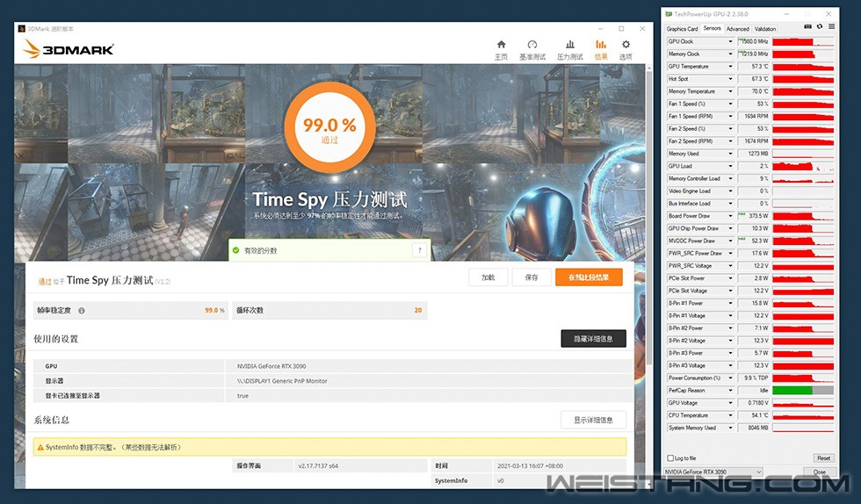The height and width of the screenshot is (504, 861).
Task: Click the 加载 (load) button
Action: coord(488,277)
